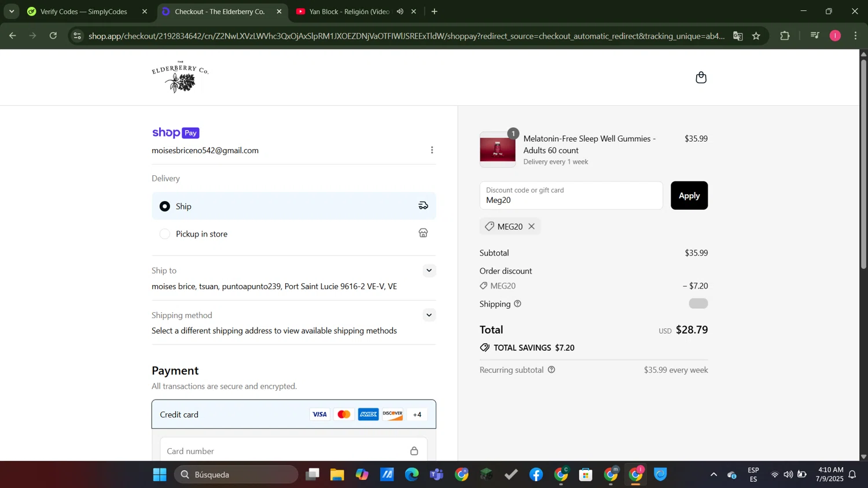Open the volume control in tray
Image resolution: width=868 pixels, height=488 pixels.
coord(788,475)
